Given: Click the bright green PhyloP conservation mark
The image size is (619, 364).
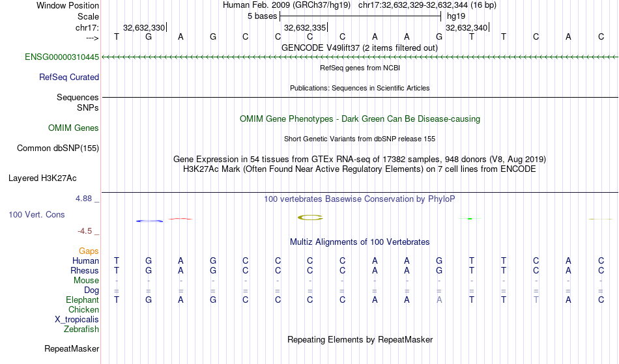Looking at the screenshot, I should point(470,219).
